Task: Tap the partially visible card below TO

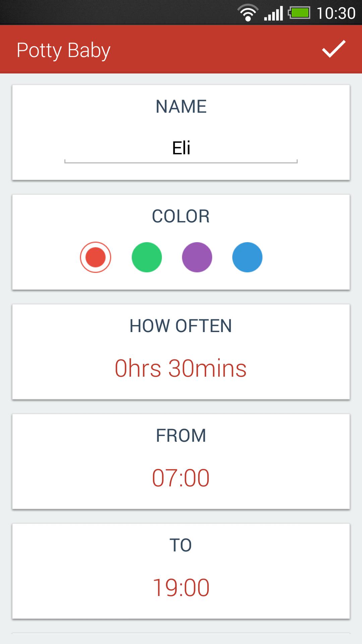Action: tap(181, 638)
